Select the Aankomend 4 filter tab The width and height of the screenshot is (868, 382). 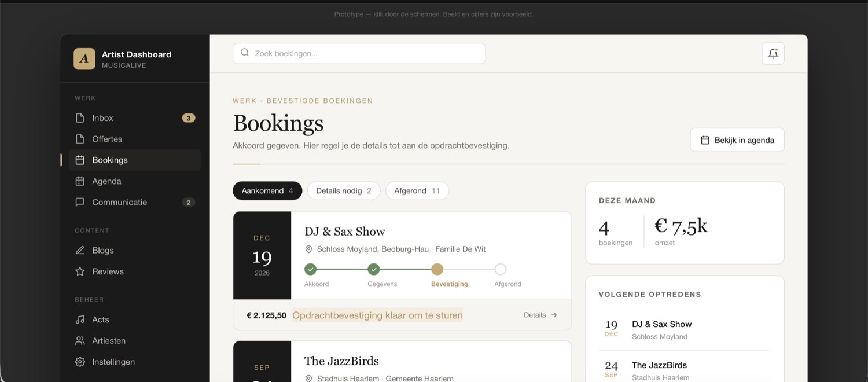coord(267,191)
